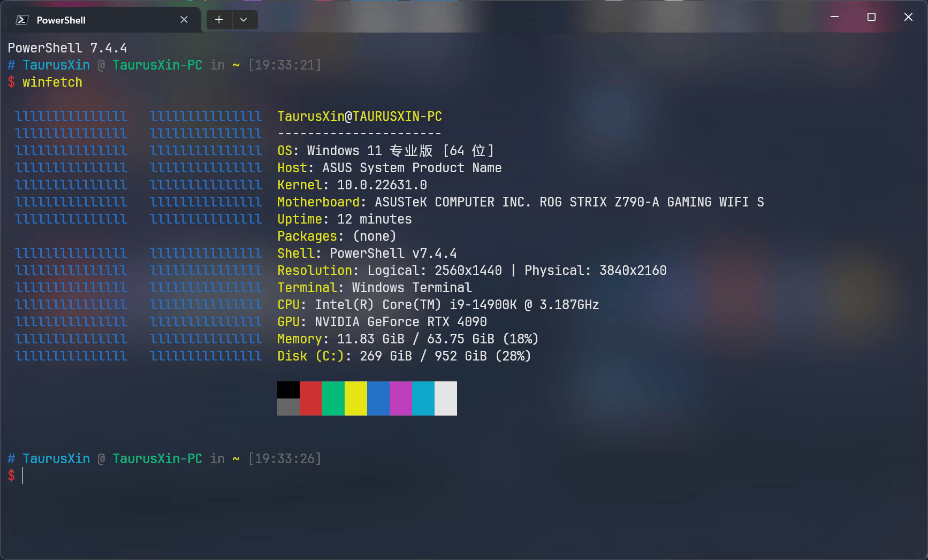This screenshot has width=928, height=560.
Task: Click the blue color block
Action: pyautogui.click(x=378, y=398)
